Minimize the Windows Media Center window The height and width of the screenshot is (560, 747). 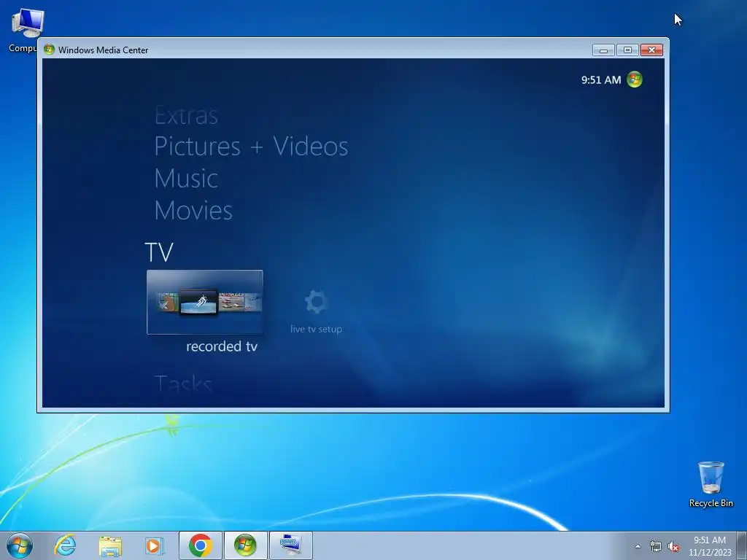(x=603, y=50)
